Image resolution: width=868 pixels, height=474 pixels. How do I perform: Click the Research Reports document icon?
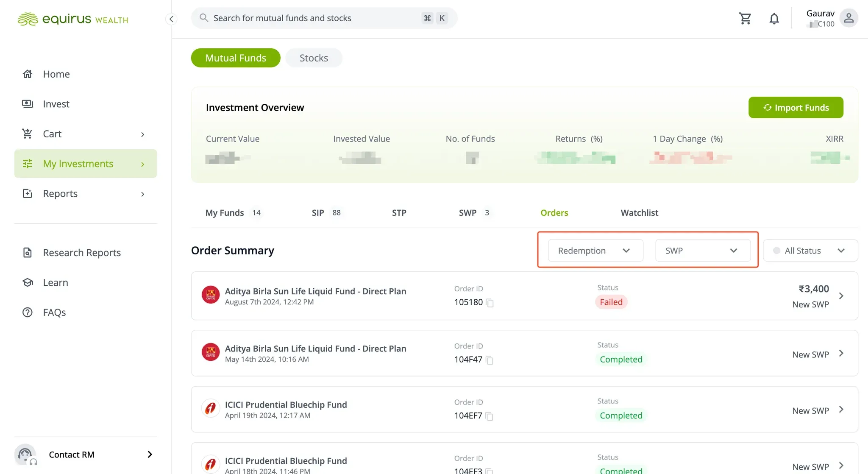[x=28, y=253]
